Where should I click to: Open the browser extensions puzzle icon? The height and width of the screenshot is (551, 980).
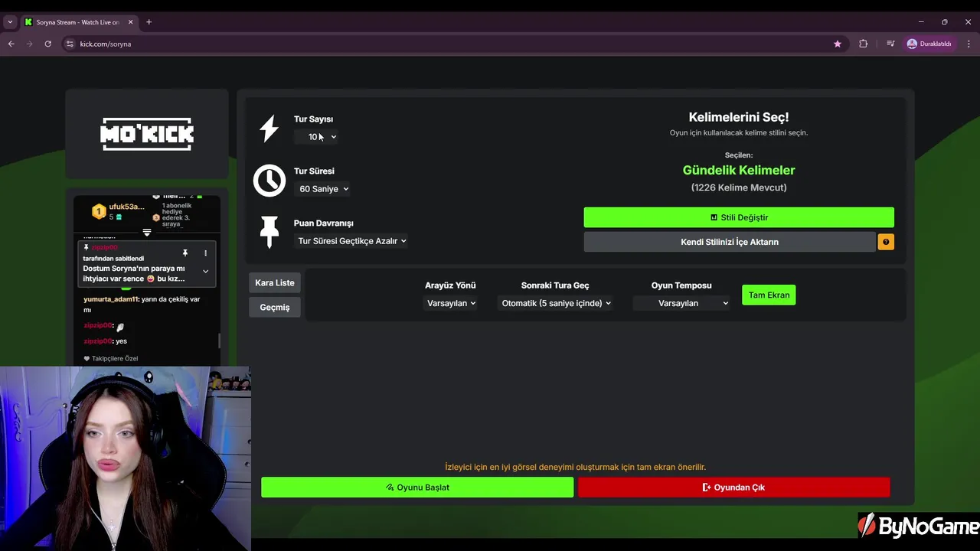863,44
